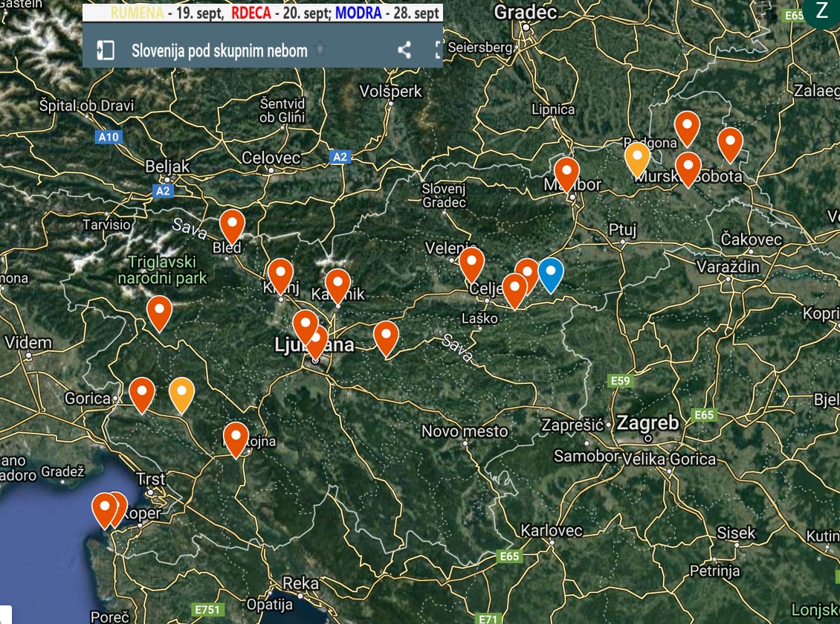
Task: Click the Slovenija pod skupnim nebom title
Action: 219,51
